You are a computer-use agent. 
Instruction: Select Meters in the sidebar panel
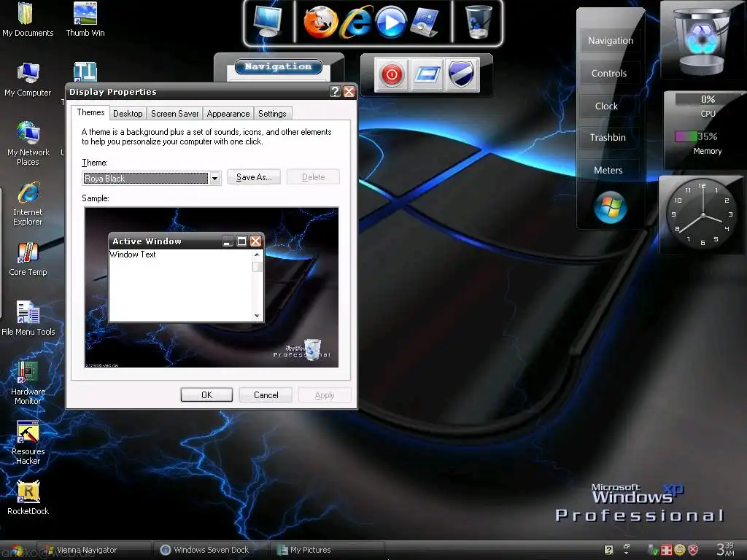(x=608, y=170)
